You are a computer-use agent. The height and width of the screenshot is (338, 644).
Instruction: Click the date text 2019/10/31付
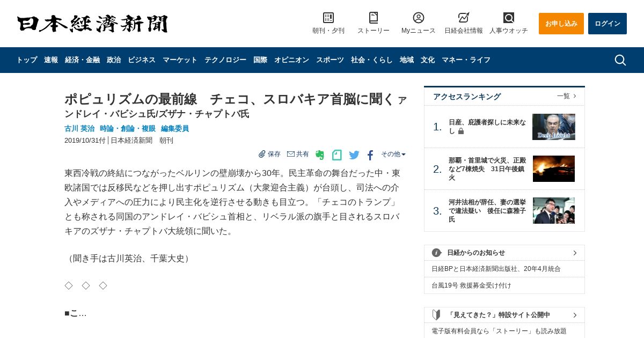point(85,141)
